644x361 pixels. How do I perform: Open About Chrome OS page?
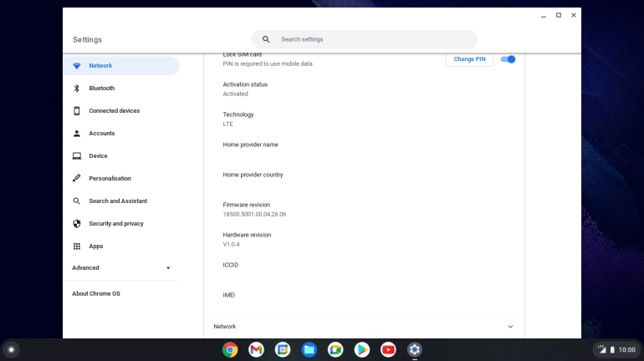click(95, 293)
